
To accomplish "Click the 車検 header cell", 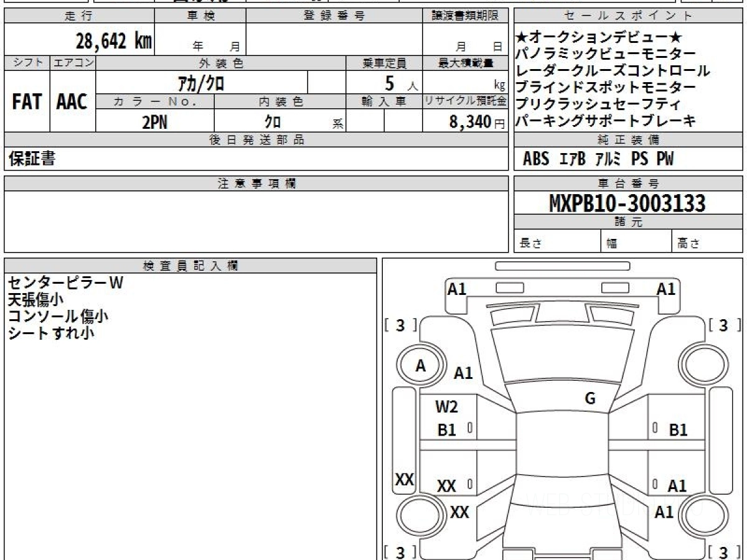I will [200, 16].
